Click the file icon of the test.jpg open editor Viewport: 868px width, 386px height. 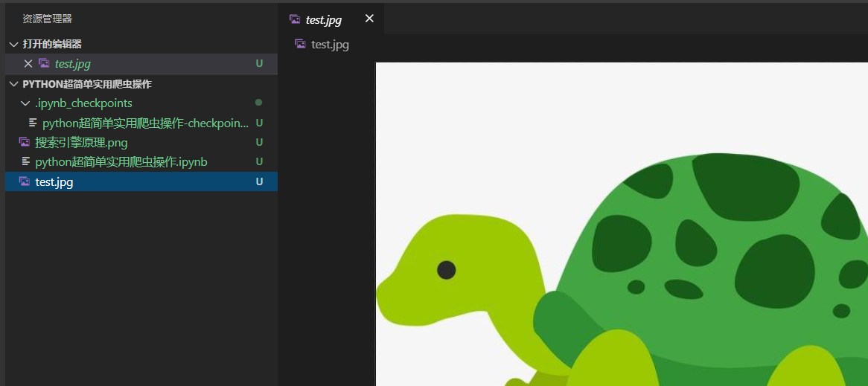tap(44, 64)
